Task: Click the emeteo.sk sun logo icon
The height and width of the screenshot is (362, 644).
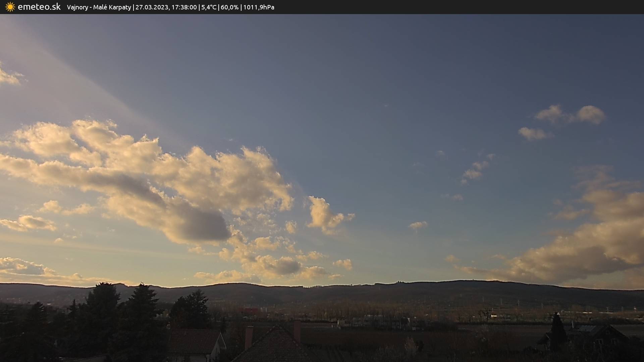Action: (x=10, y=7)
